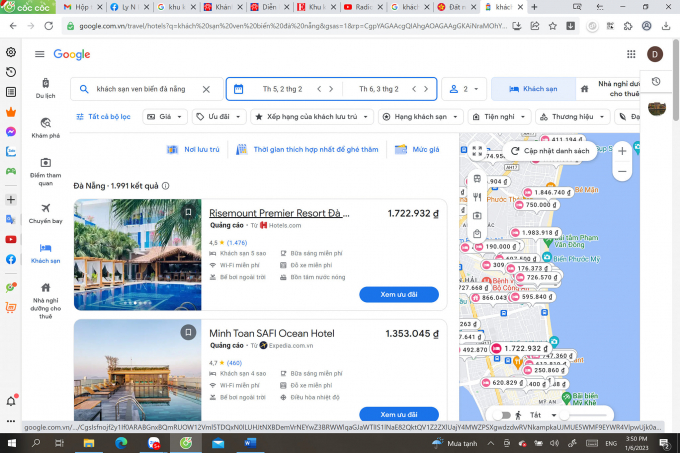Open Microsoft Word on the taskbar
The image size is (680, 453).
pyautogui.click(x=250, y=443)
